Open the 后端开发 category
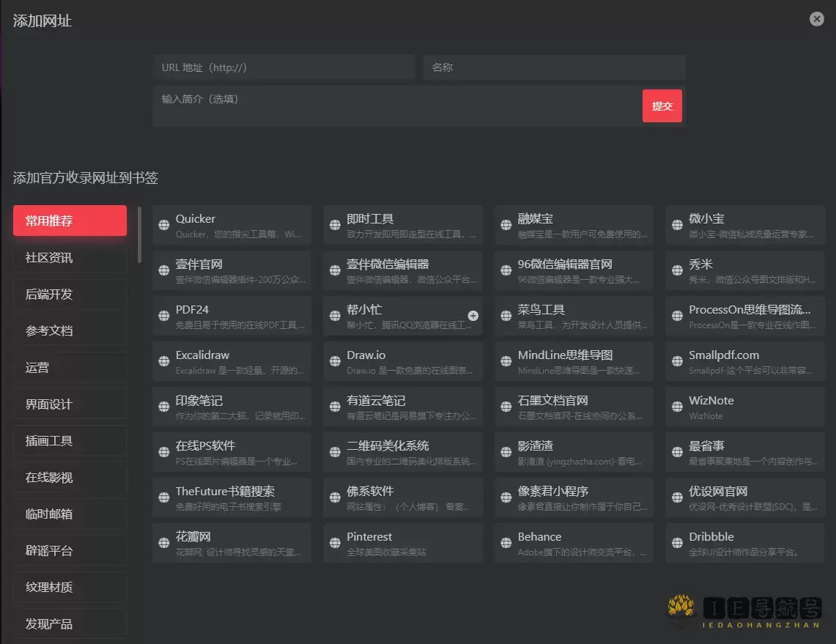 coord(70,295)
